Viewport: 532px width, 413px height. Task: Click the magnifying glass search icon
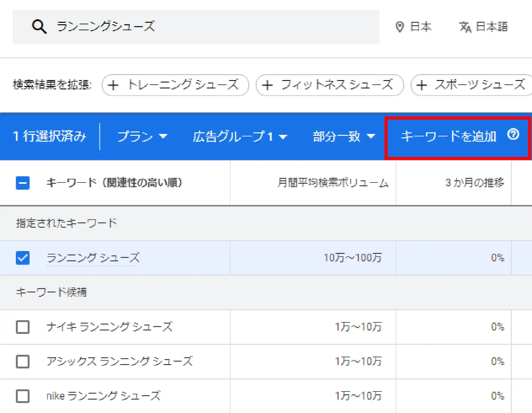(39, 27)
